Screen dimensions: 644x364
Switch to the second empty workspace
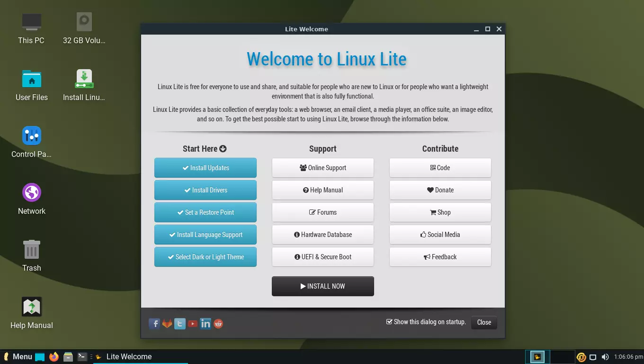[x=562, y=357]
